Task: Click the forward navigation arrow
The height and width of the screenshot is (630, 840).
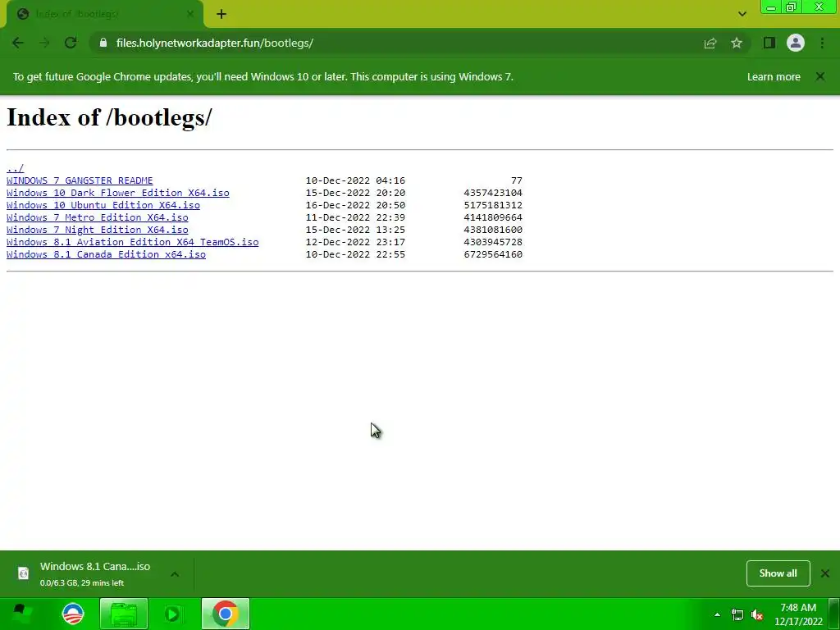Action: pos(44,43)
